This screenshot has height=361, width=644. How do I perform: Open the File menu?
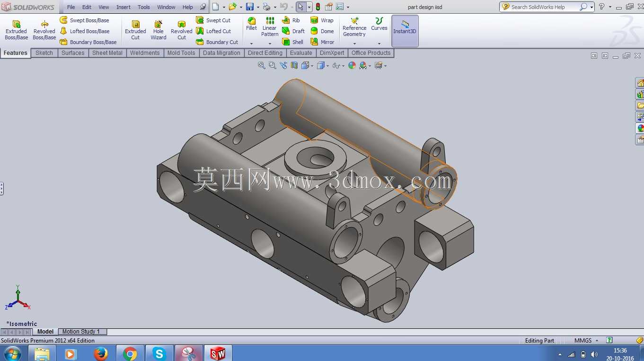point(71,7)
